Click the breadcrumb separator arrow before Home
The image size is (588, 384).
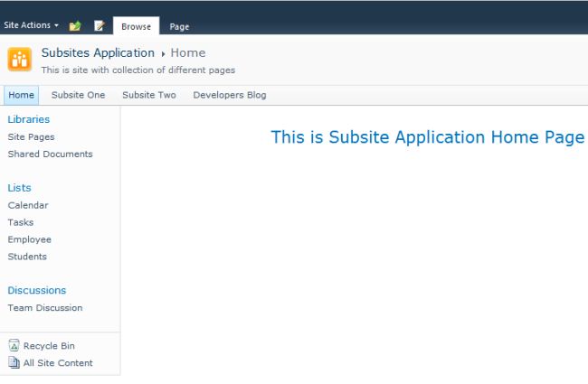point(163,54)
